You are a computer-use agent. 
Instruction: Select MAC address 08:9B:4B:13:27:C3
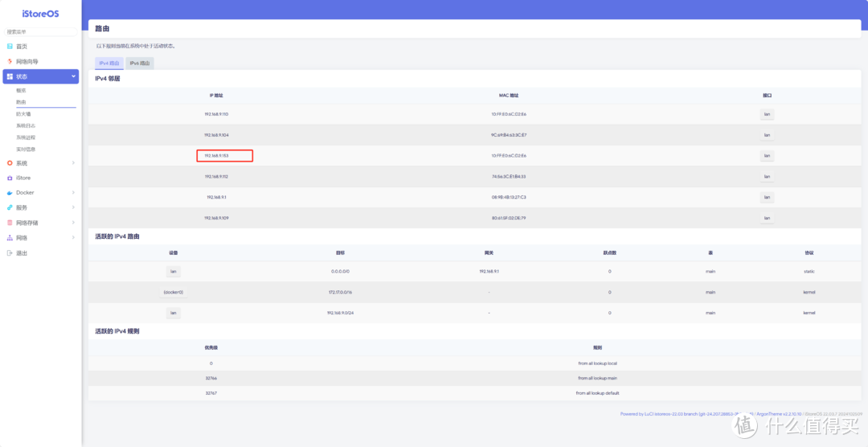click(509, 197)
